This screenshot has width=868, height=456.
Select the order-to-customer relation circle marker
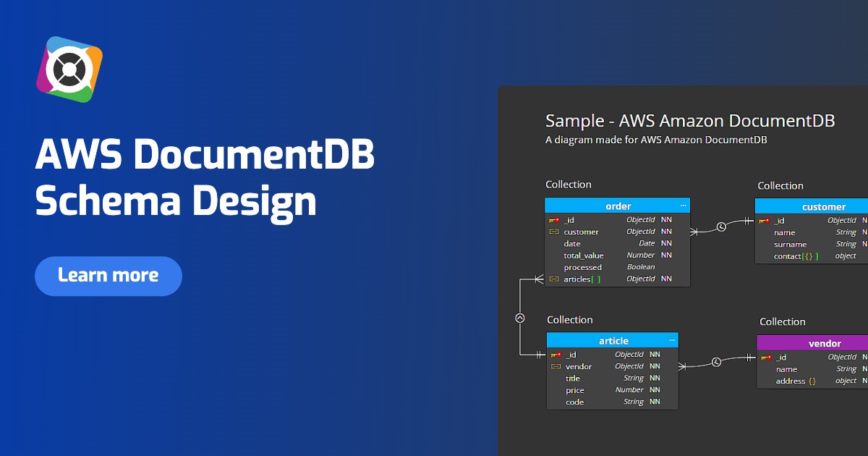pos(721,227)
